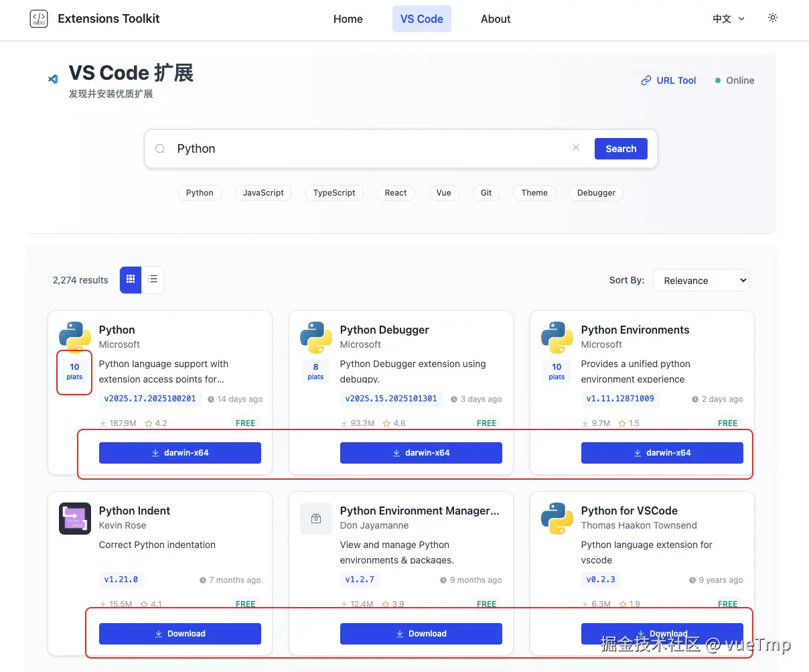Viewport: 809px width, 672px height.
Task: Switch to grid view layout
Action: click(131, 279)
